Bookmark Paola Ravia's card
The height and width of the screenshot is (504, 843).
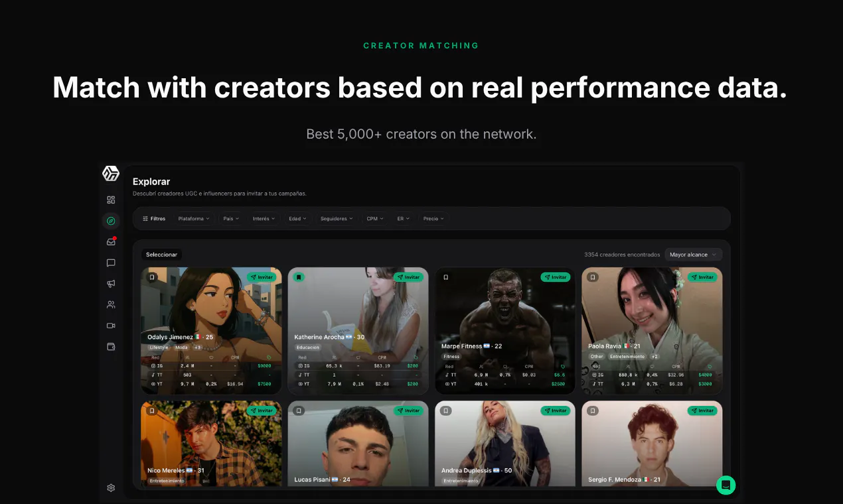click(x=593, y=277)
